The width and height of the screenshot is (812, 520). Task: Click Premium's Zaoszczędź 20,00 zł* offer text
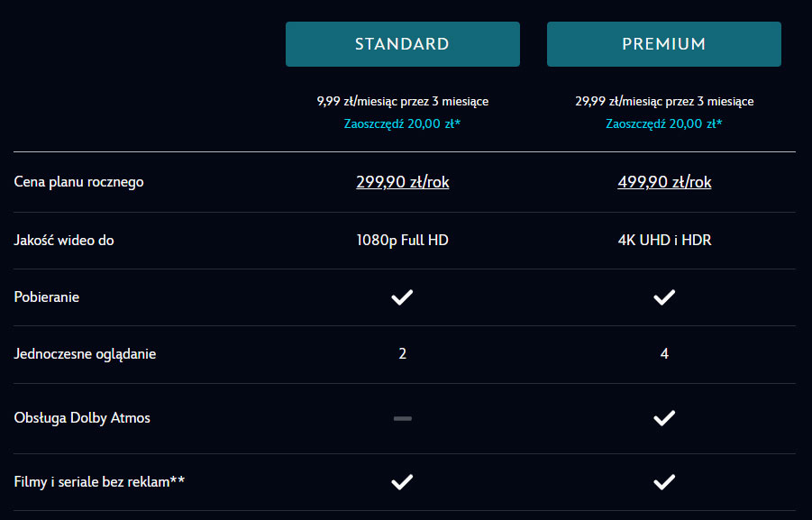(664, 123)
